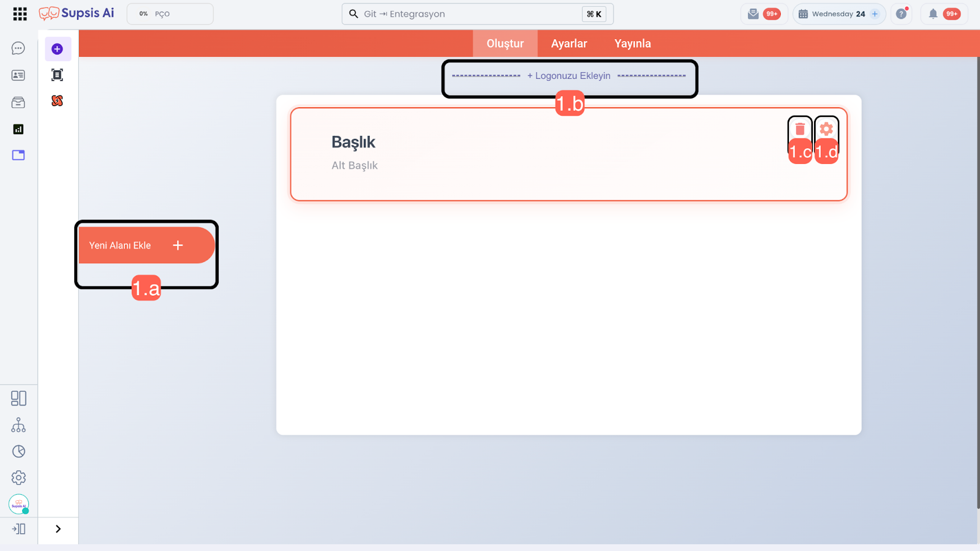Open the inbox archive sidebar icon
This screenshot has height=551, width=980.
coord(18,102)
